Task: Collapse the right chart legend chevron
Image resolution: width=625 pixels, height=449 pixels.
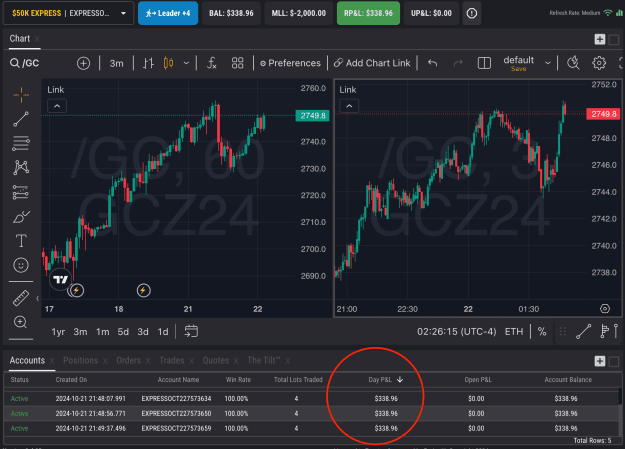Action: click(x=349, y=106)
